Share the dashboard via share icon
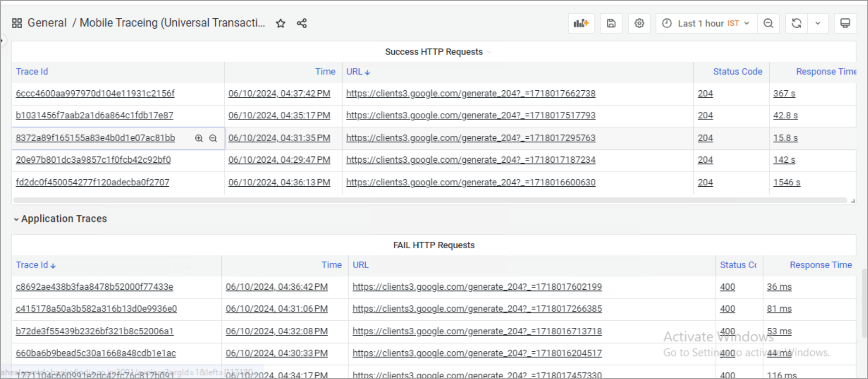The width and height of the screenshot is (868, 379). (302, 23)
